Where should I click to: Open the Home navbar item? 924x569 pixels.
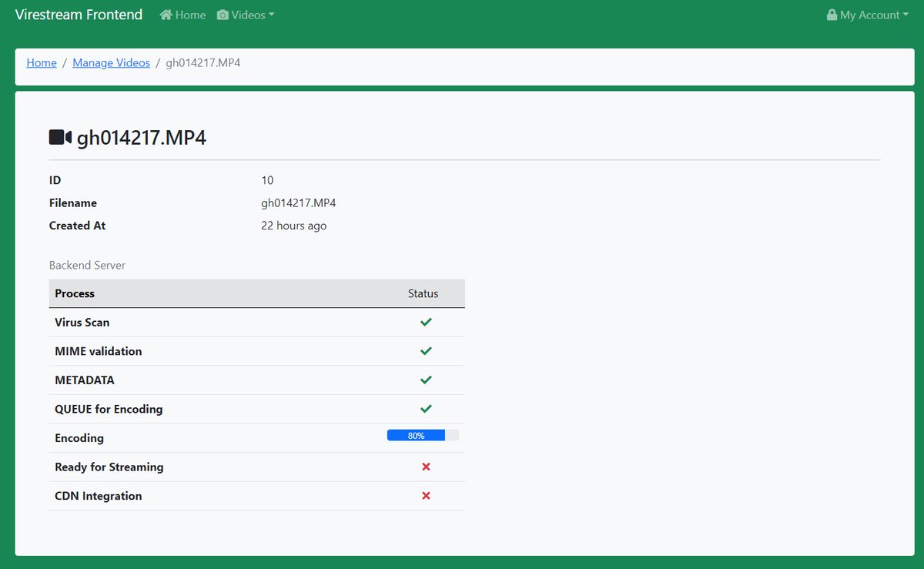182,15
